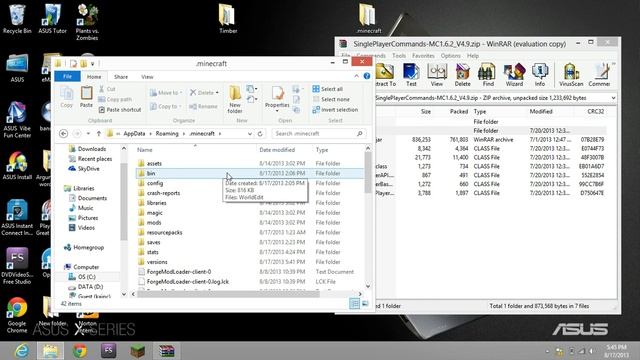Screen dimensions: 640x360
Task: Sort by the Name column header
Action: [x=145, y=150]
